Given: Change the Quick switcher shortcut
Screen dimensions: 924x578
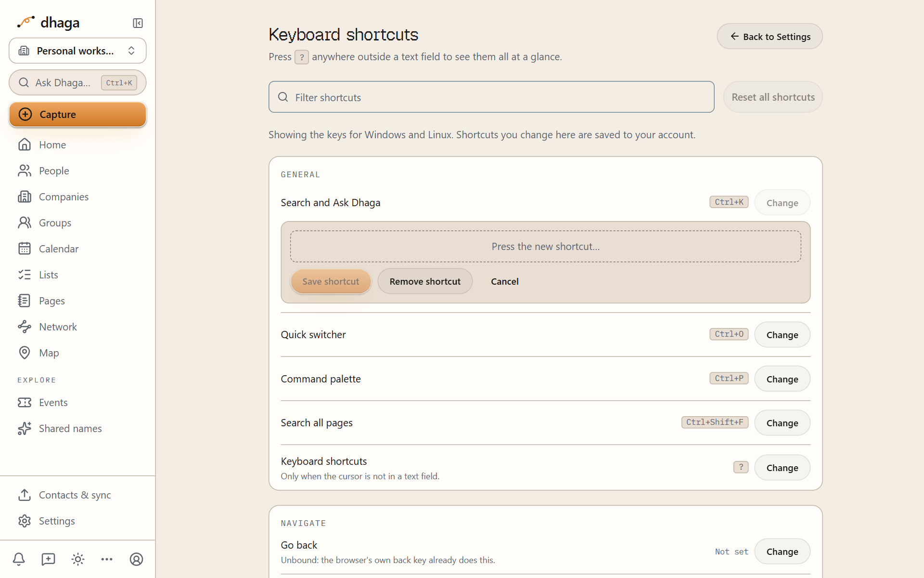Looking at the screenshot, I should pyautogui.click(x=782, y=335).
